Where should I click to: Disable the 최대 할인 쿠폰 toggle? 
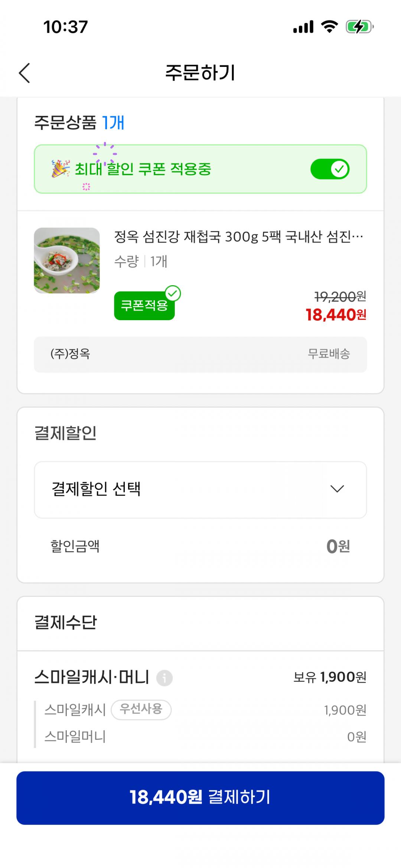[x=330, y=169]
